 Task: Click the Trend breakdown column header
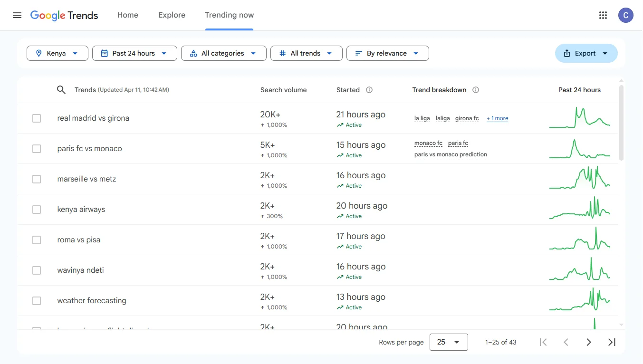coord(439,90)
